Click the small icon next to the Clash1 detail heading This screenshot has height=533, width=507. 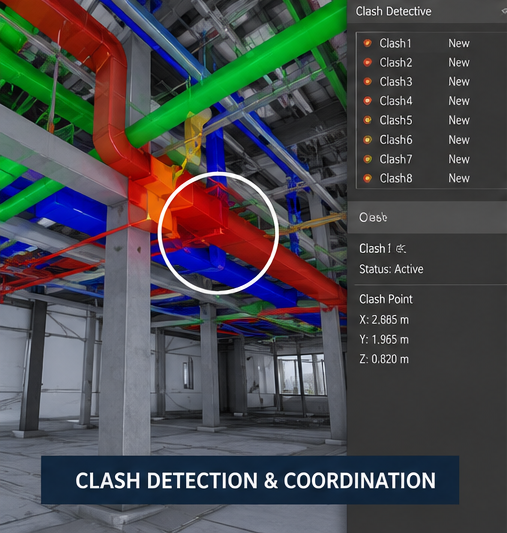point(401,249)
